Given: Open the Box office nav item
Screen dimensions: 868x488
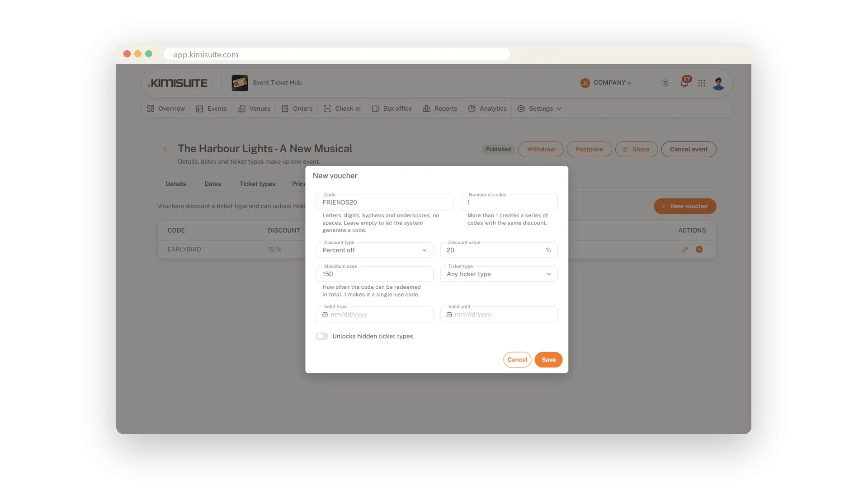Looking at the screenshot, I should [x=392, y=109].
